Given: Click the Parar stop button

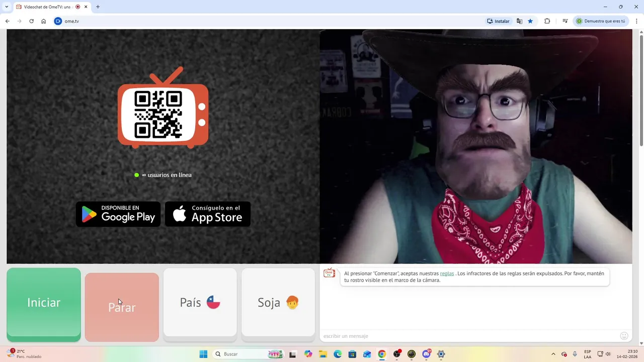Looking at the screenshot, I should pos(122,307).
